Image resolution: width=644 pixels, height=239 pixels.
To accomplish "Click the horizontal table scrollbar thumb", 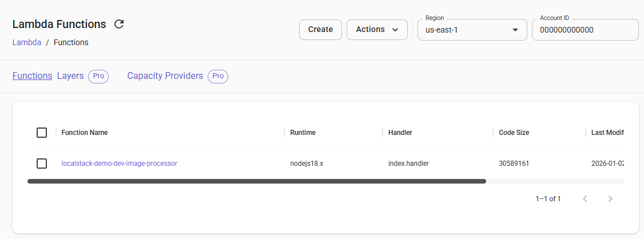I will (x=257, y=181).
